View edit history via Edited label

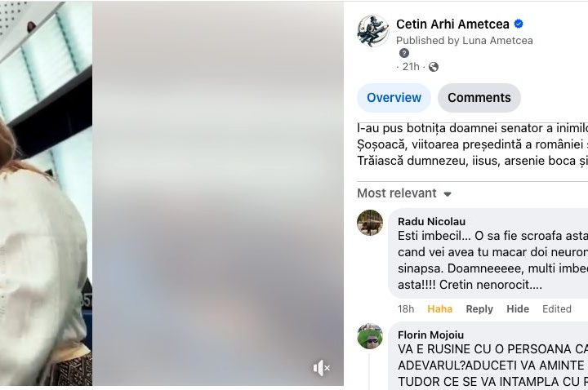pyautogui.click(x=557, y=309)
